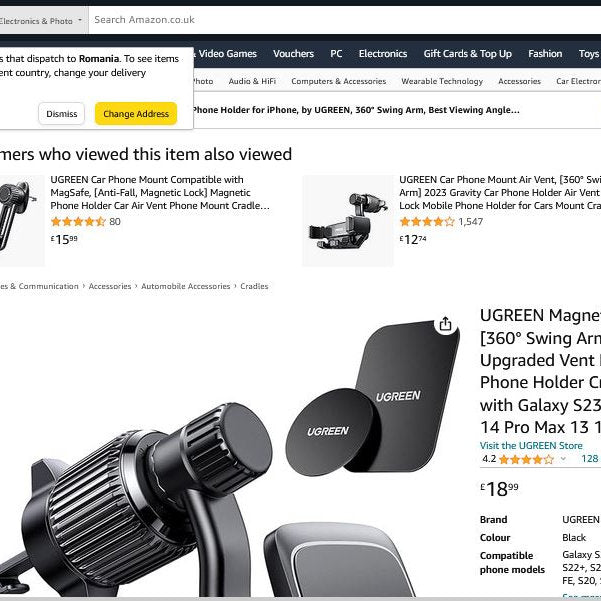The image size is (601, 601).
Task: Open Computers & Accessories subcategory tab
Action: coord(338,81)
